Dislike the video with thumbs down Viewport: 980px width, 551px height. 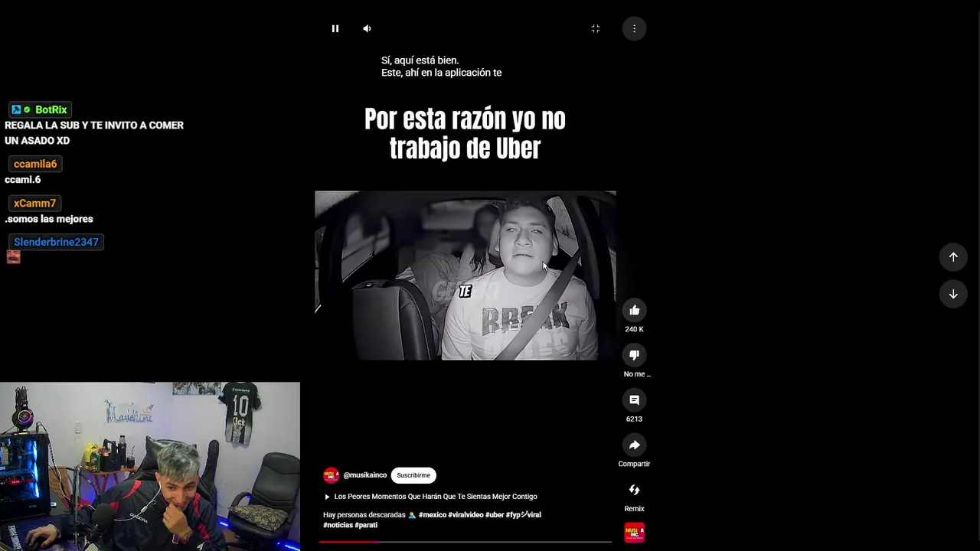[x=634, y=355]
